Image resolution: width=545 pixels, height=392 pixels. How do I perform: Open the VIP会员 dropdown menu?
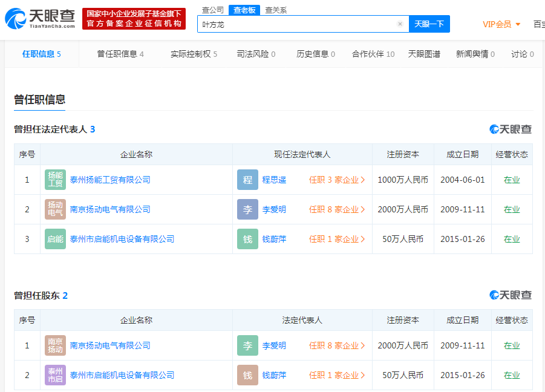(x=501, y=24)
